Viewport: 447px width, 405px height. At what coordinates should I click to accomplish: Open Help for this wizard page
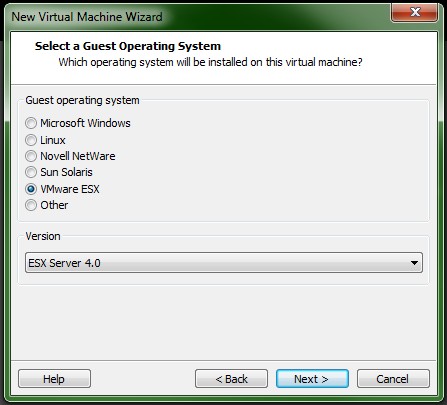coord(54,379)
